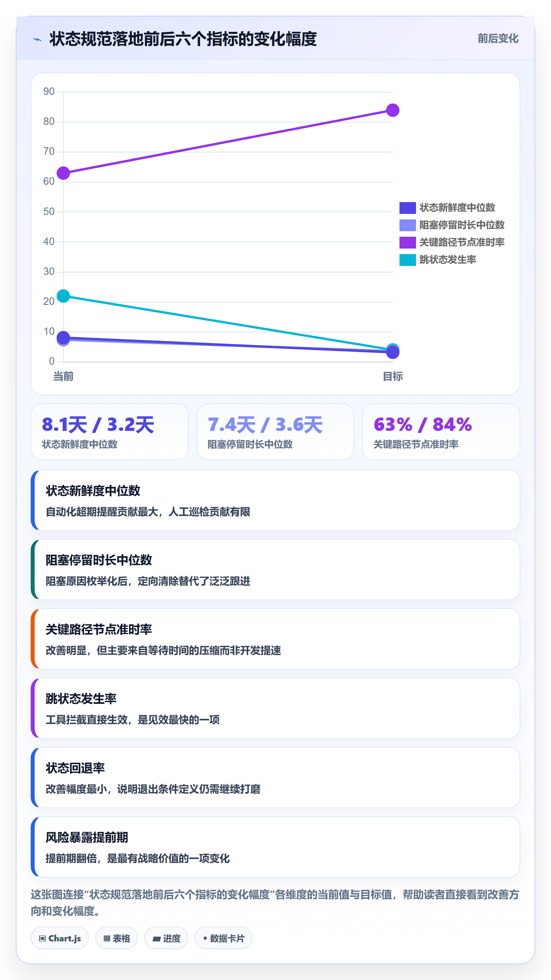Open the 63% / 84% data card
Screen dimensions: 551x980
point(441,432)
